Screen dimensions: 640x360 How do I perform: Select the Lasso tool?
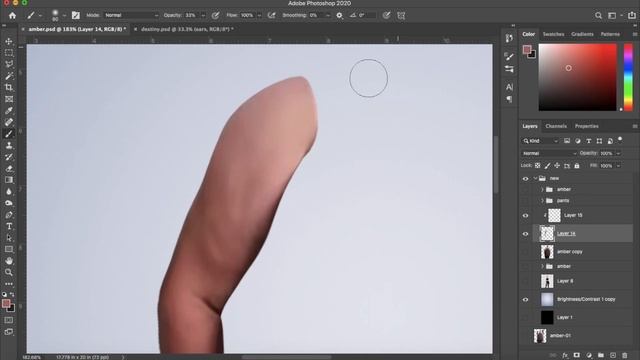(x=9, y=64)
